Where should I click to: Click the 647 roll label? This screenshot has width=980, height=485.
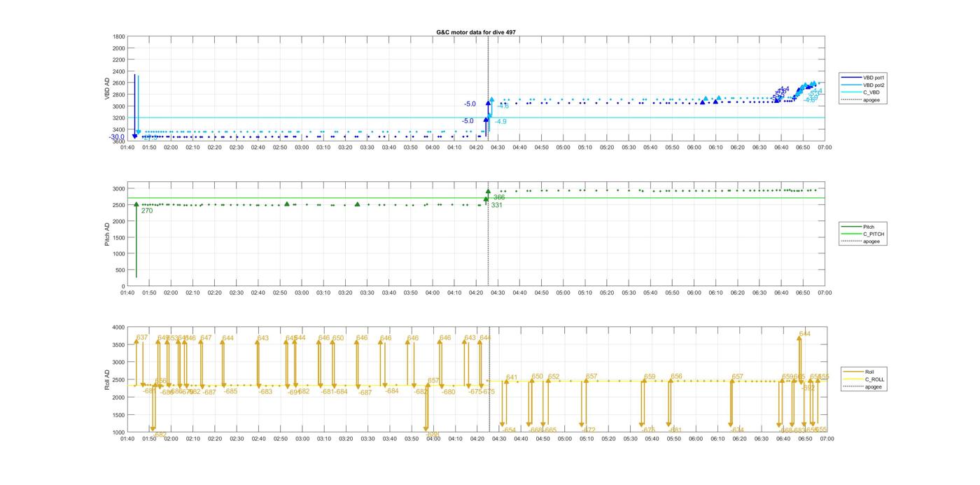tap(206, 338)
